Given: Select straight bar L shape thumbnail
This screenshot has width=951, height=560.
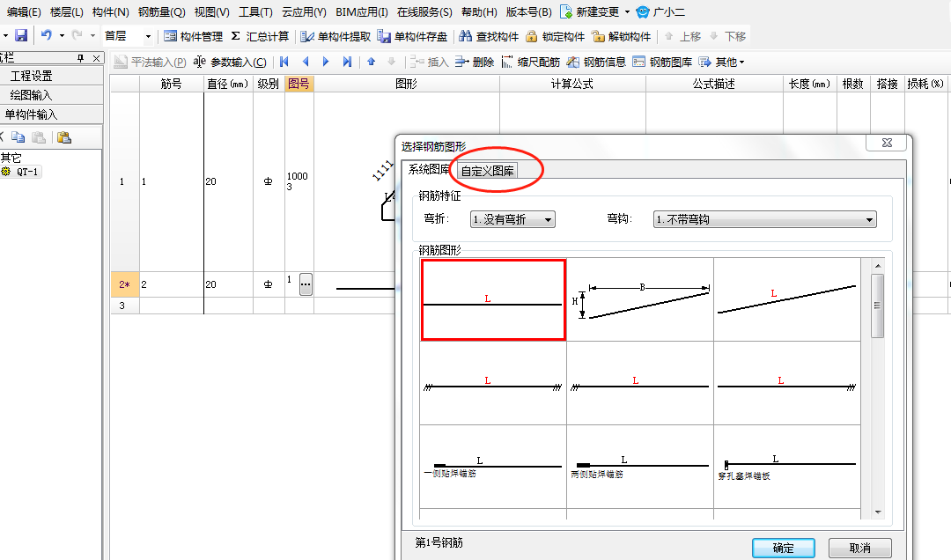Looking at the screenshot, I should pyautogui.click(x=494, y=299).
